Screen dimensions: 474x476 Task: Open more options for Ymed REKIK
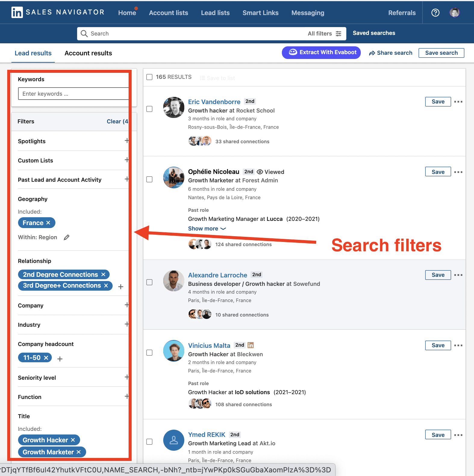(x=458, y=435)
